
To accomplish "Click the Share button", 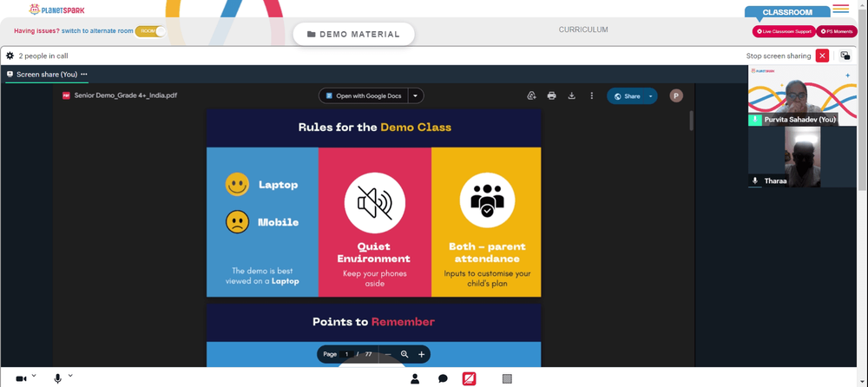I will pyautogui.click(x=628, y=95).
